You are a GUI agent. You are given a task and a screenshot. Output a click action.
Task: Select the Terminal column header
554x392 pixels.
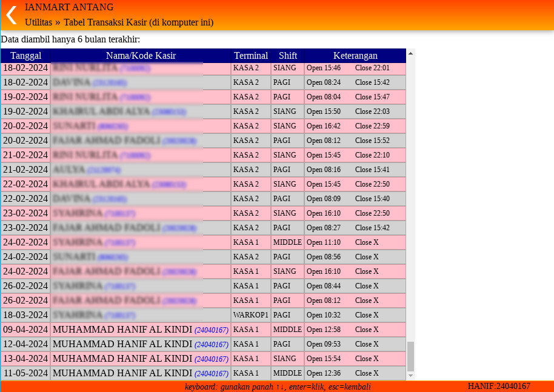click(251, 56)
